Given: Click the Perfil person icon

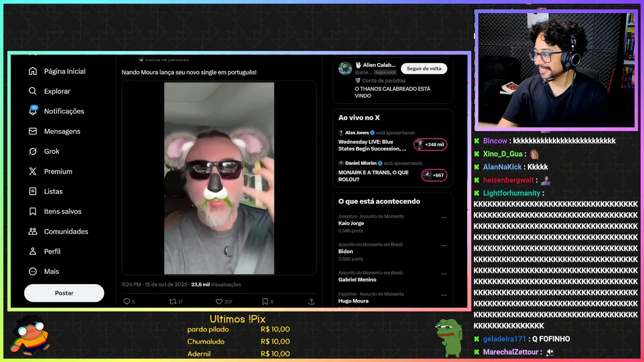Looking at the screenshot, I should 33,251.
